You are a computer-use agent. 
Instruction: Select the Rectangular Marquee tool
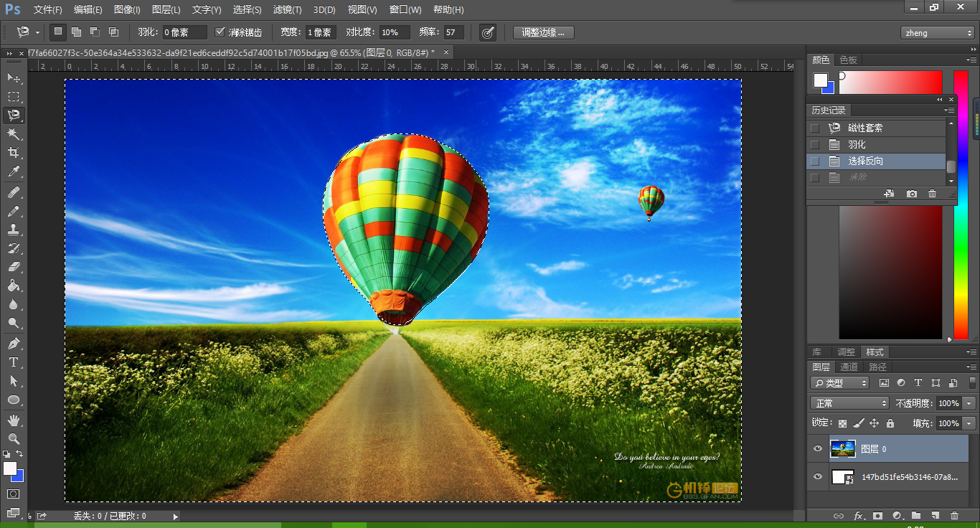[x=14, y=96]
